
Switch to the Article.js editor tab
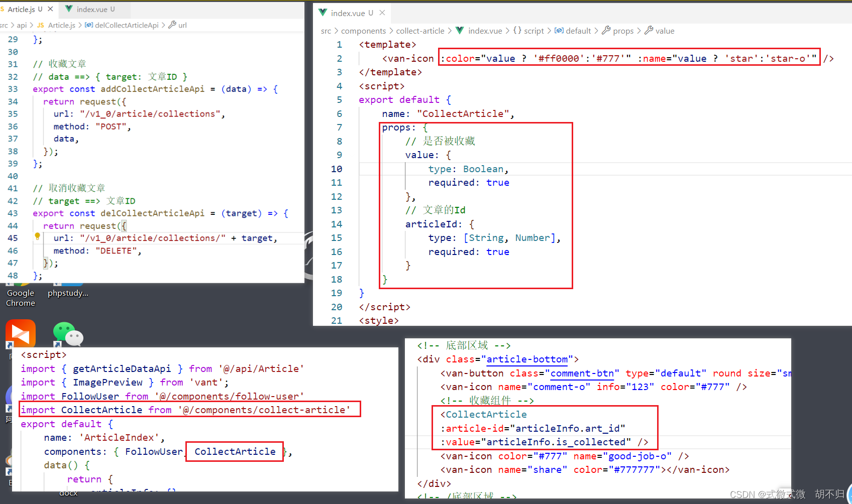tap(26, 9)
